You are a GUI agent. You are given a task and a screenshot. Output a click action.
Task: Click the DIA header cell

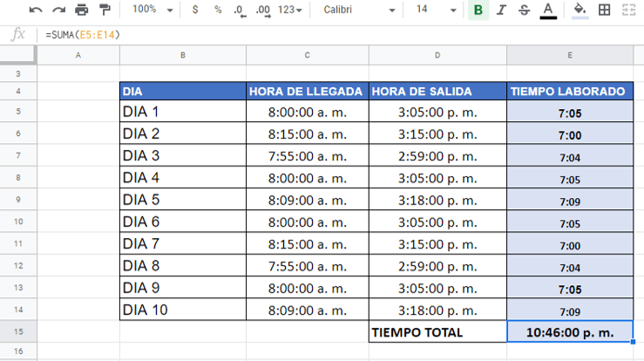click(x=183, y=92)
